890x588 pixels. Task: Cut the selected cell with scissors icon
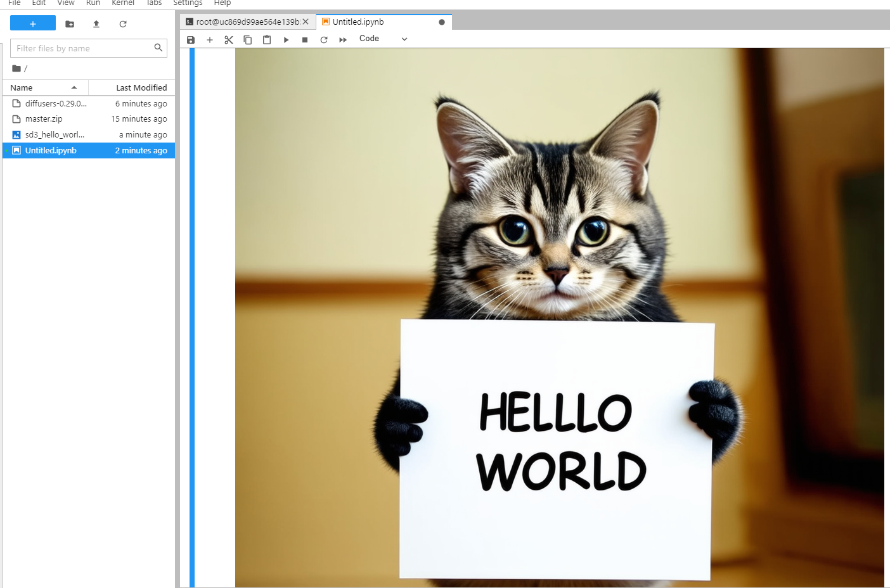click(x=229, y=40)
